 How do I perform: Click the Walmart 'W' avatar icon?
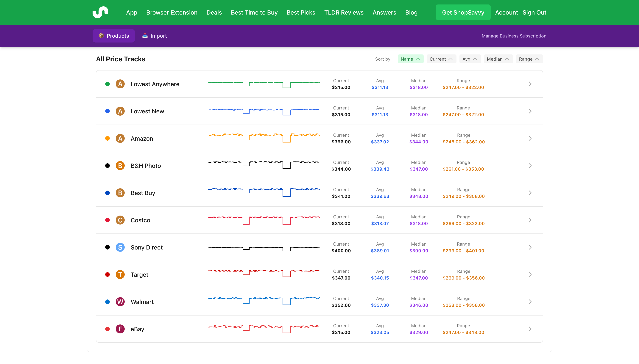pyautogui.click(x=120, y=302)
